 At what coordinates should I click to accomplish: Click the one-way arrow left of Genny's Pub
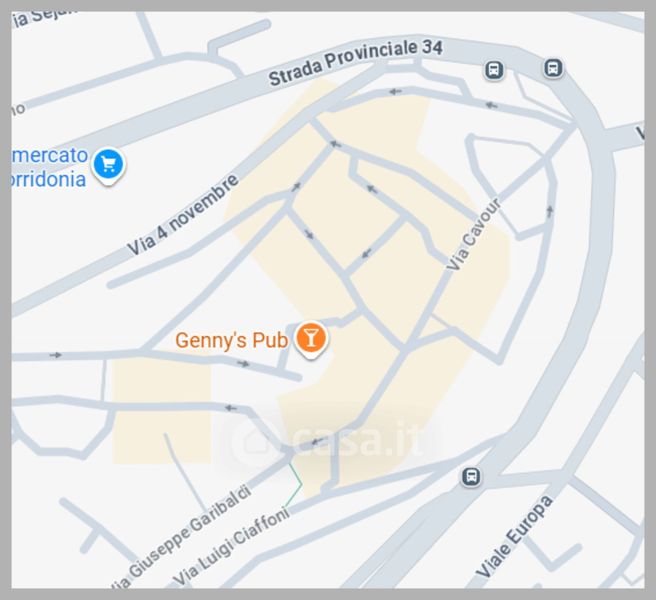243,364
